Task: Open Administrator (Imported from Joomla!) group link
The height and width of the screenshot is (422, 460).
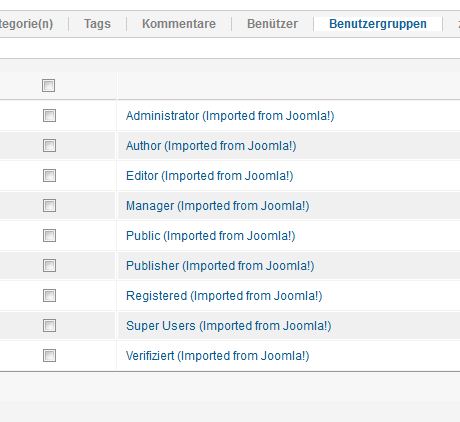Action: pyautogui.click(x=230, y=116)
